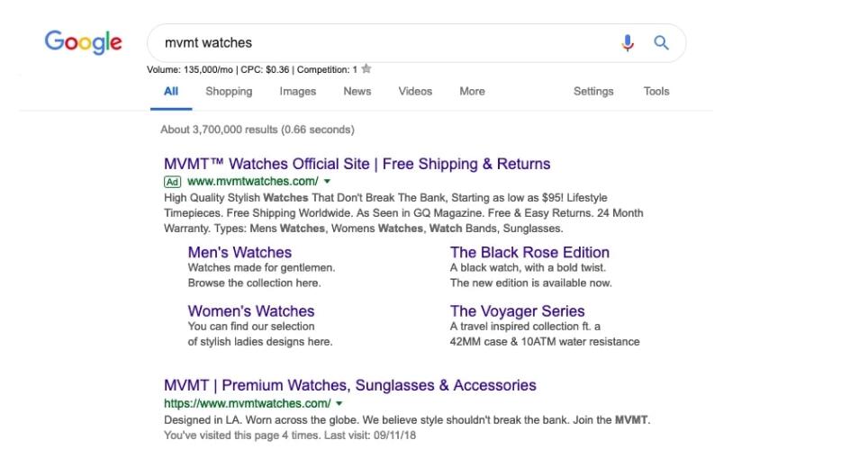Click the microphone voice search icon
This screenshot has height=476, width=868.
pyautogui.click(x=628, y=43)
